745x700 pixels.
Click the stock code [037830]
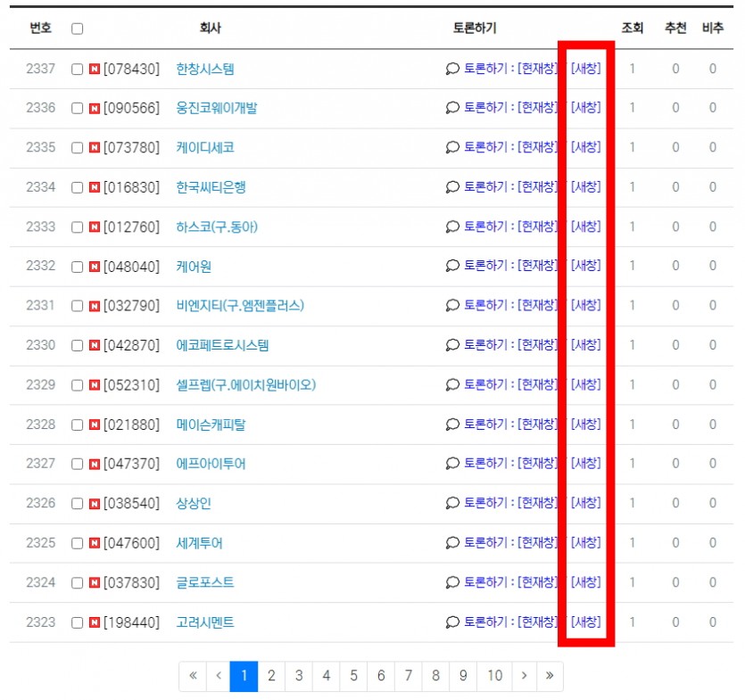[x=132, y=583]
